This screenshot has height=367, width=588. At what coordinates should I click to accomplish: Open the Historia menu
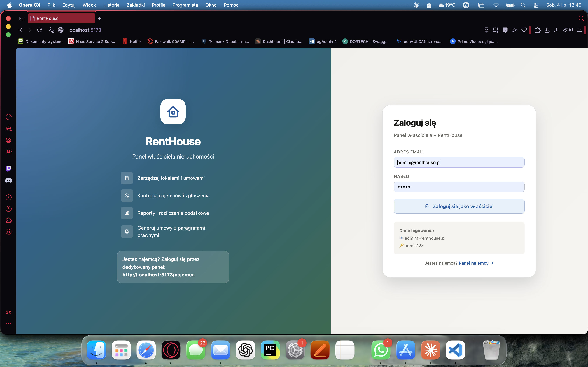tap(111, 5)
